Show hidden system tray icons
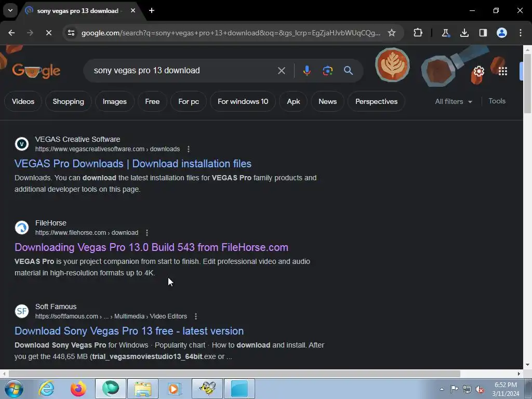This screenshot has width=532, height=399. tap(442, 389)
